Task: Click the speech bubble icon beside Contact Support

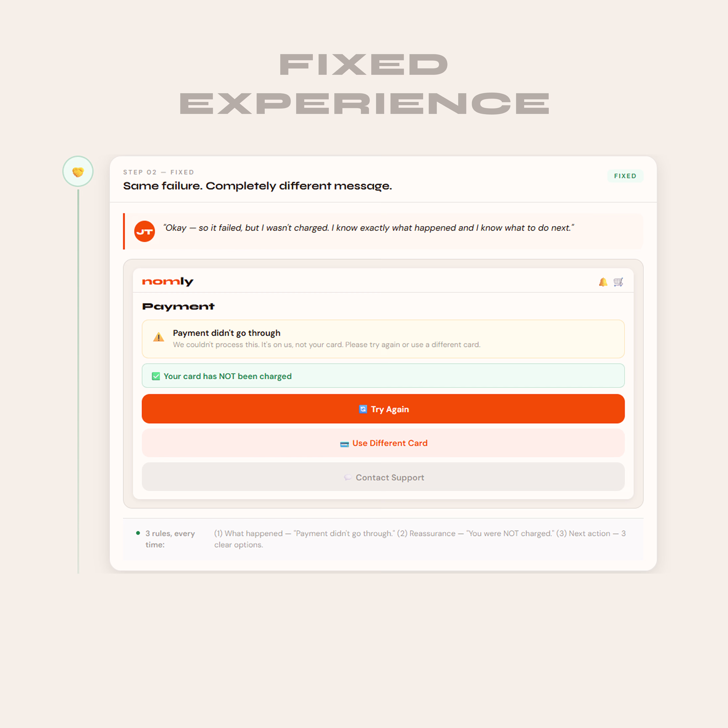Action: 348,478
